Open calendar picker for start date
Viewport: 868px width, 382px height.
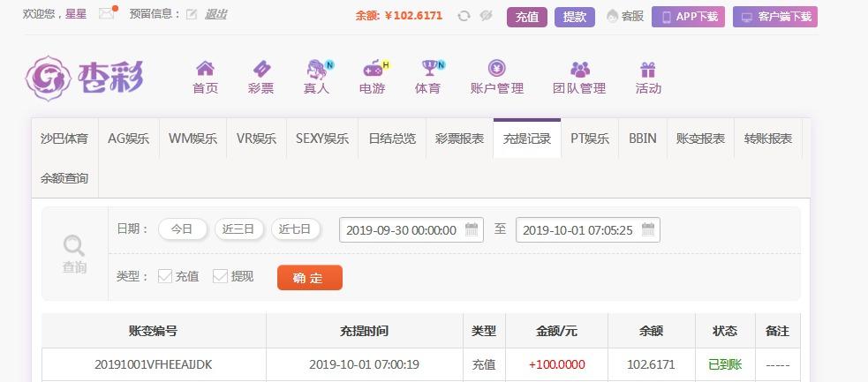coord(472,229)
